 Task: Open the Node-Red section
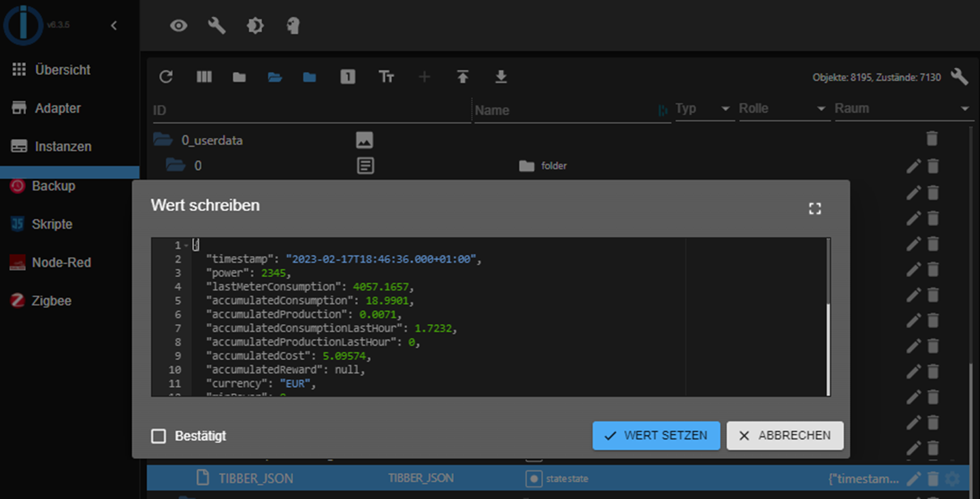tap(51, 262)
